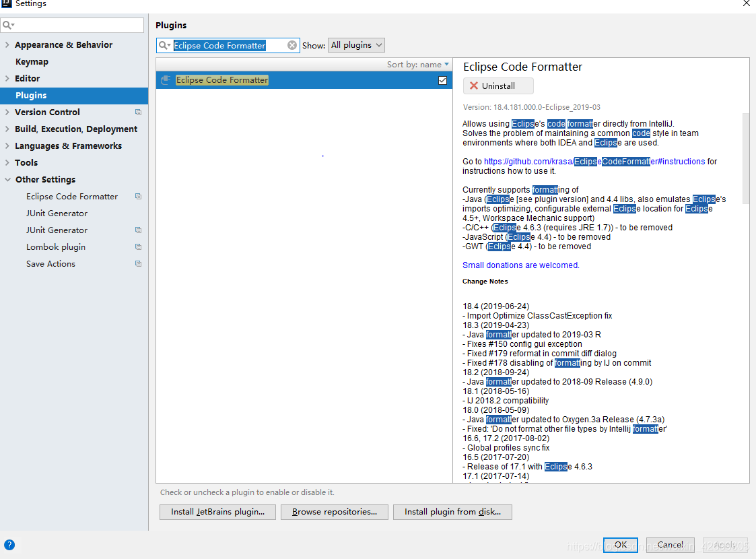
Task: Click the Eclipse Code Formatter details title
Action: pyautogui.click(x=522, y=67)
